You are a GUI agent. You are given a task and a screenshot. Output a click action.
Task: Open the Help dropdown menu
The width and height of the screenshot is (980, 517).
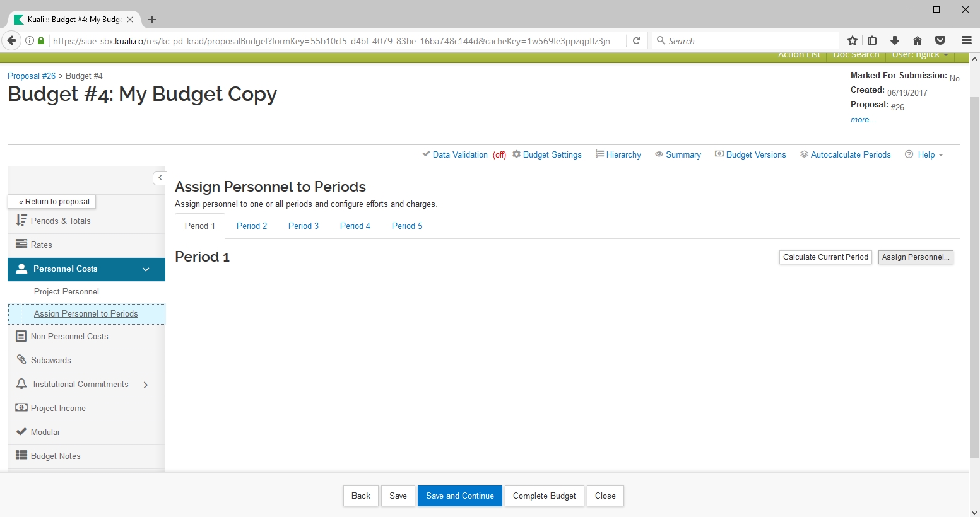[925, 154]
